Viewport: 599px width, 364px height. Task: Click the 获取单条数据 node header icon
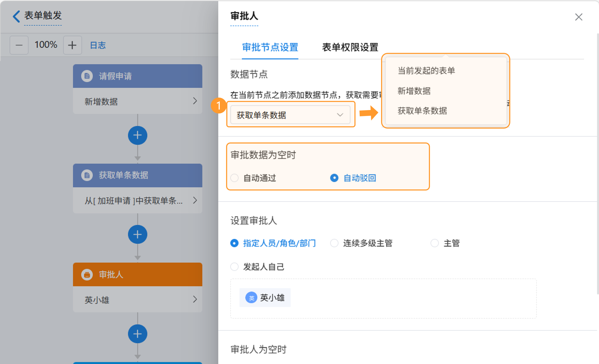pos(87,175)
